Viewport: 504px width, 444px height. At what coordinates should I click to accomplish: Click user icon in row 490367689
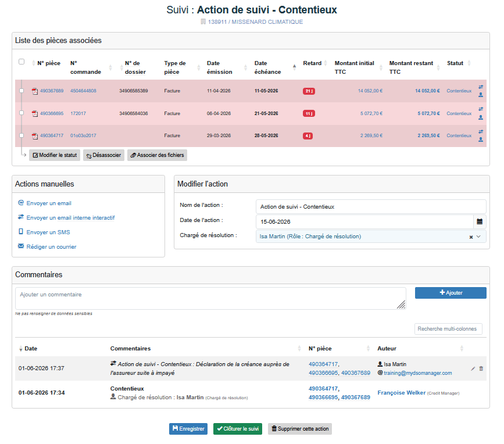point(481,95)
